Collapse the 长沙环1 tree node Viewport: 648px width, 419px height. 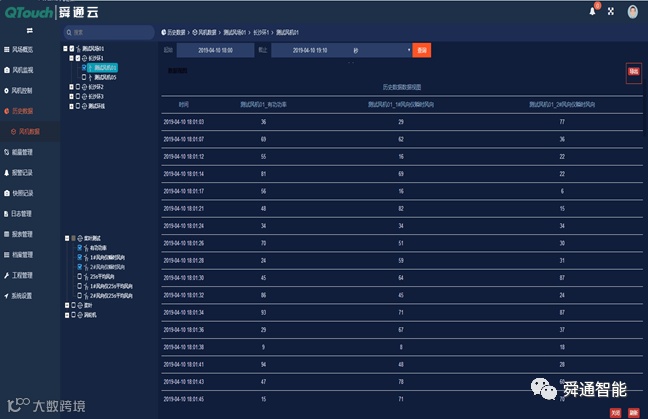point(71,58)
